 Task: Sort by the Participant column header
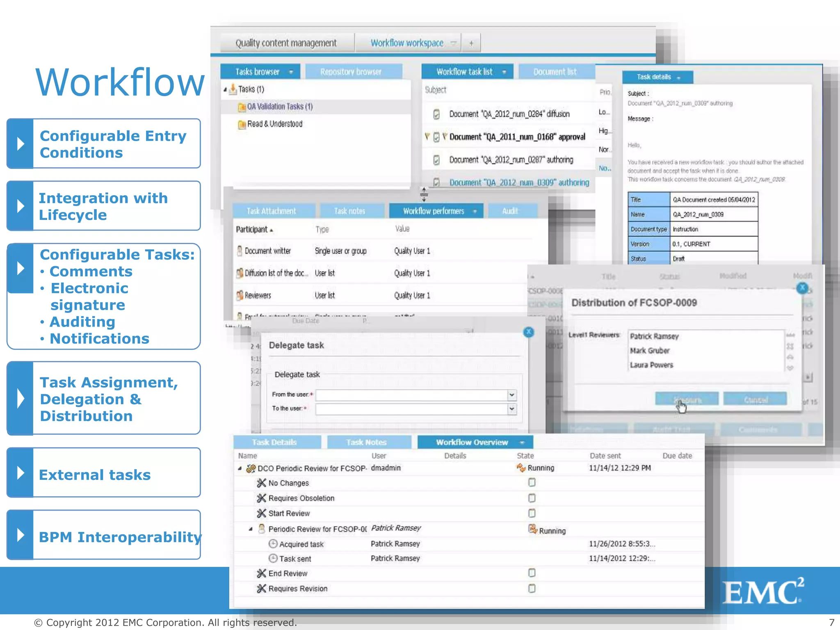254,230
